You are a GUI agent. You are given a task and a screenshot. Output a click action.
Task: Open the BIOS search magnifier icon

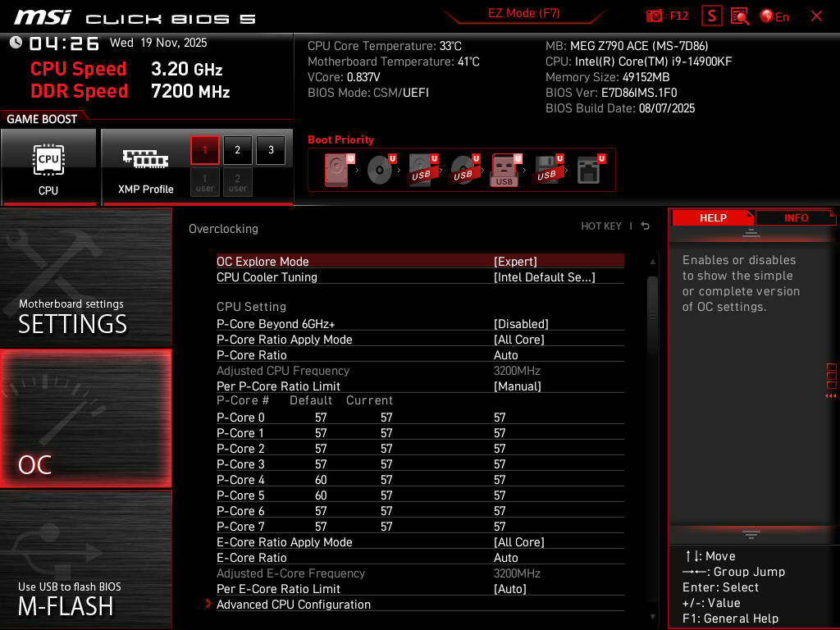click(x=740, y=16)
